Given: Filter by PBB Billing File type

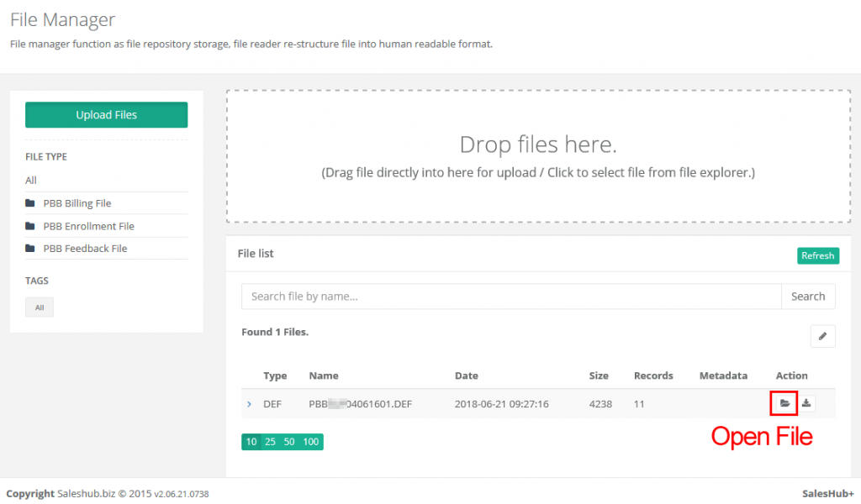Looking at the screenshot, I should pyautogui.click(x=77, y=203).
